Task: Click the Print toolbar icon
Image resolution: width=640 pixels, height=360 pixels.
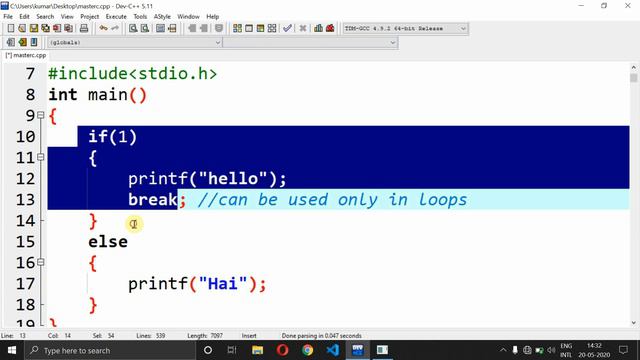Action: [84, 28]
